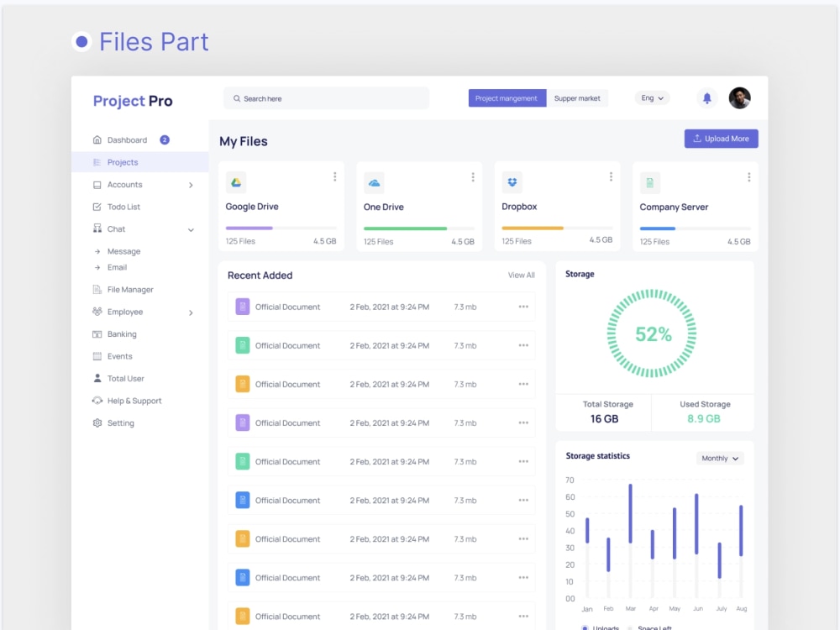Viewport: 840px width, 630px height.
Task: Click the Search here input field
Action: click(x=326, y=98)
